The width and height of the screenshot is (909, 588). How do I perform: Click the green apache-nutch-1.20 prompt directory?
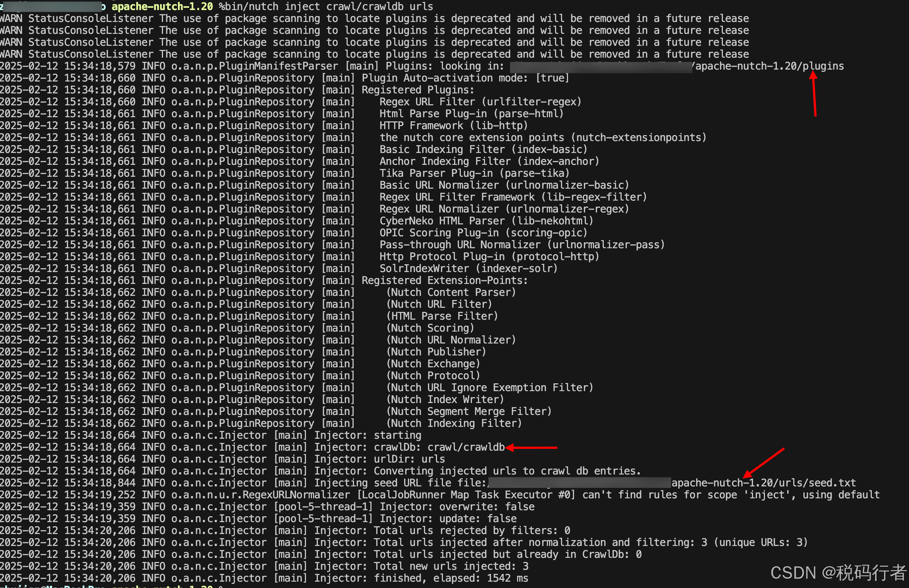[x=162, y=6]
